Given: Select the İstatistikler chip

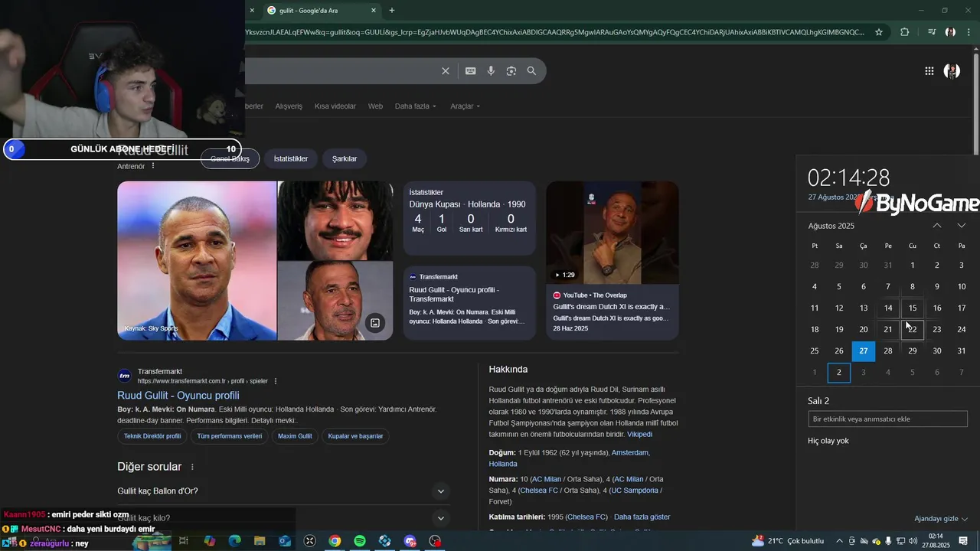Looking at the screenshot, I should 291,159.
